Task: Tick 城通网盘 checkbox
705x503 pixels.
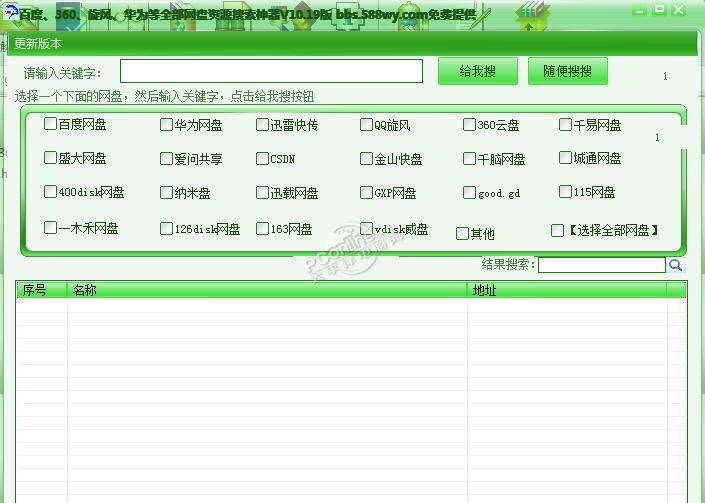Action: pos(565,158)
